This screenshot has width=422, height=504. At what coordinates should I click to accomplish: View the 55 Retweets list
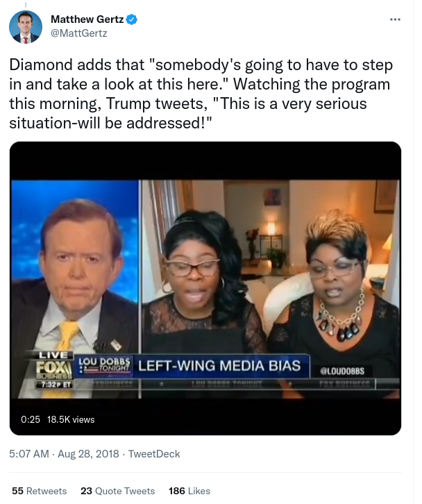[39, 491]
